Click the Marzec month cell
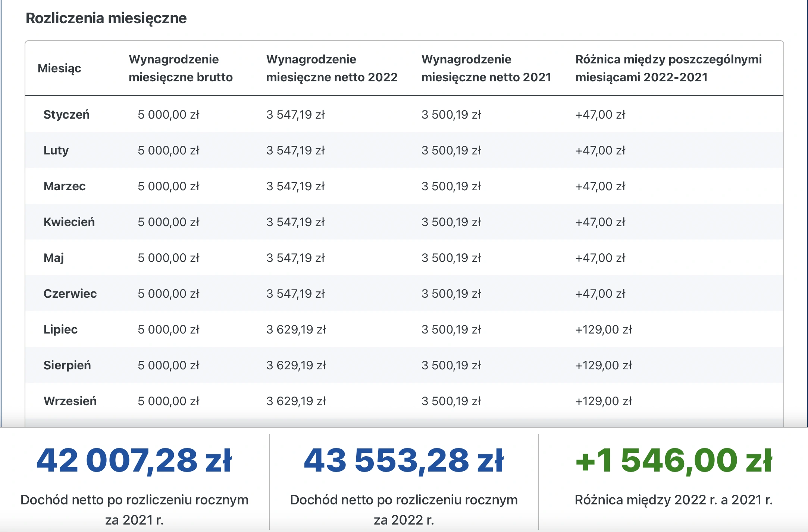 [65, 186]
